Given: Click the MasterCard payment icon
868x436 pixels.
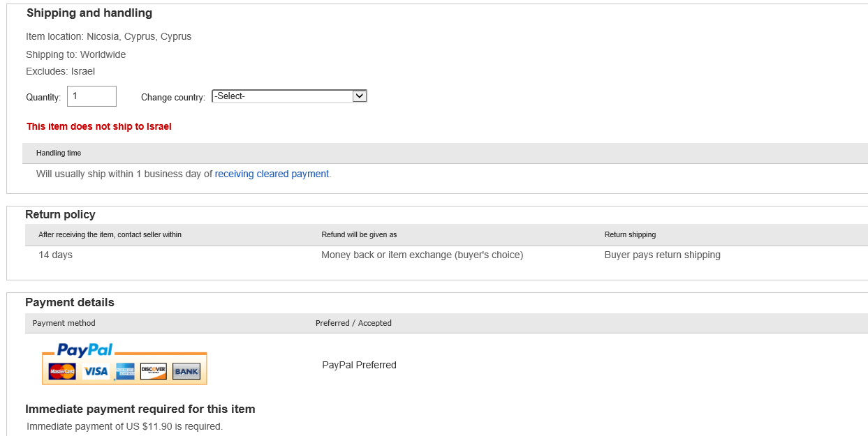Looking at the screenshot, I should 62,372.
